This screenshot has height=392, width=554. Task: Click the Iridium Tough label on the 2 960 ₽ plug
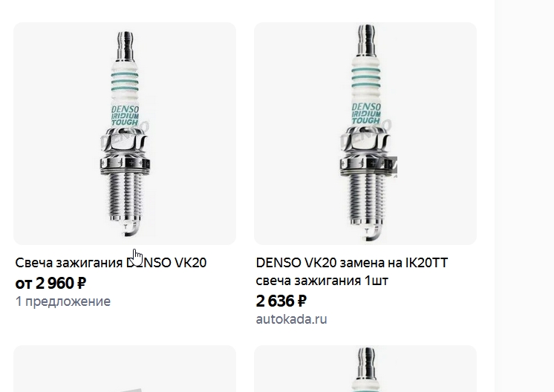(125, 116)
